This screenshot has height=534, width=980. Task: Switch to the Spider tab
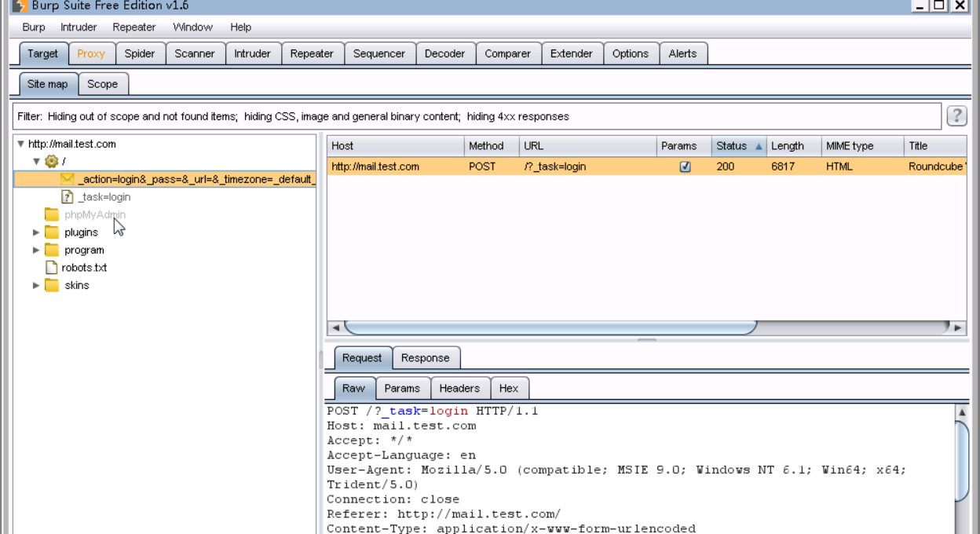pyautogui.click(x=140, y=53)
